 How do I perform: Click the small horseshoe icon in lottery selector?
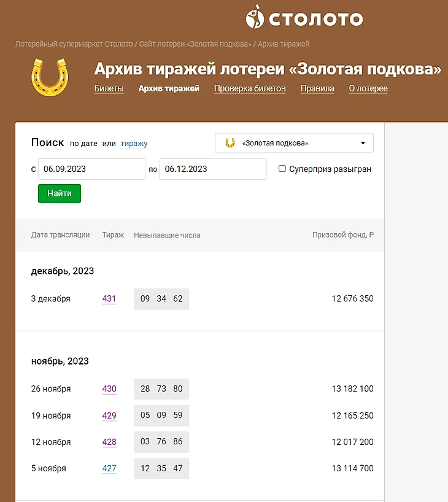230,143
